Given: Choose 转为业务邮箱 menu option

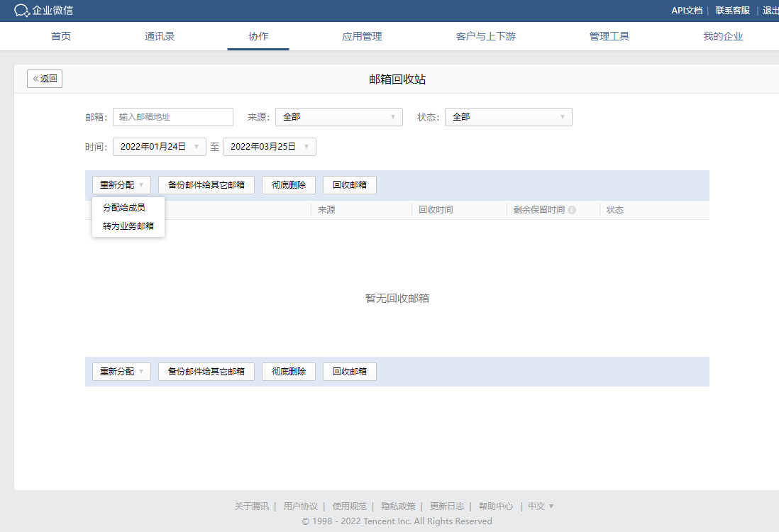Looking at the screenshot, I should coord(128,226).
